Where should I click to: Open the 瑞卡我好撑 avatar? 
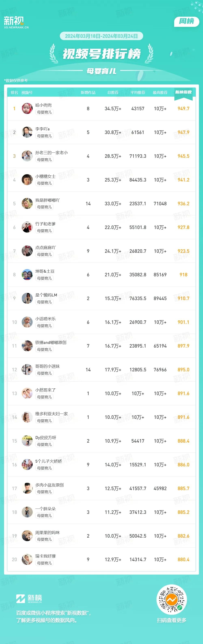(x=27, y=560)
